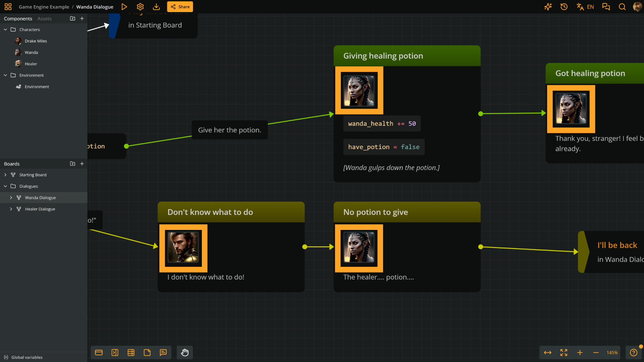Open the comments chat icon

click(x=606, y=7)
